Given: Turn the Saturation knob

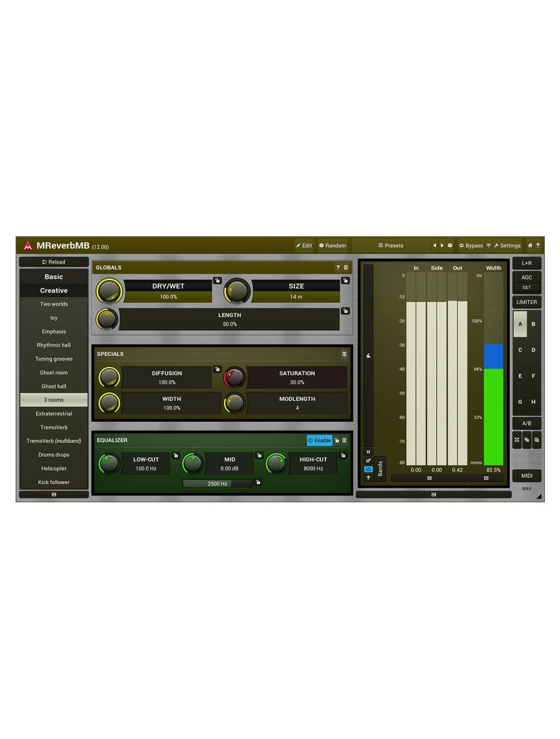Looking at the screenshot, I should (235, 377).
